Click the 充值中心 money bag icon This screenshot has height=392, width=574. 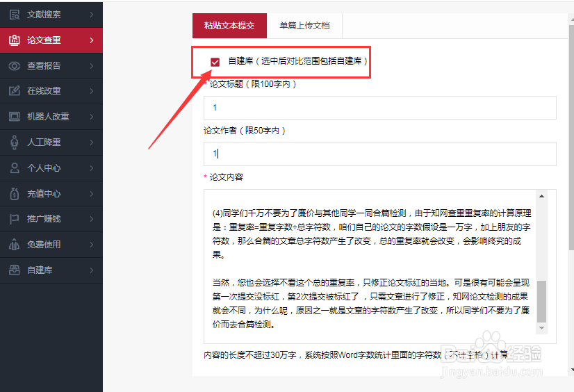tap(15, 194)
